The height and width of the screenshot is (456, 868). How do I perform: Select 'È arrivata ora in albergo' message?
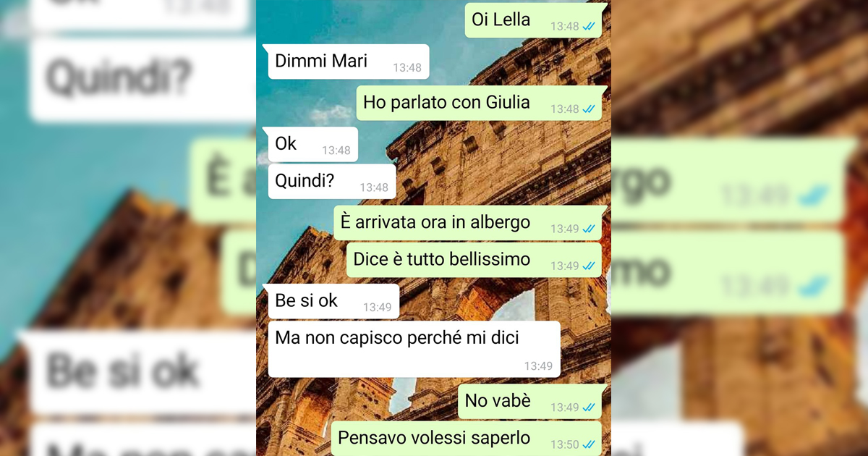pyautogui.click(x=469, y=223)
